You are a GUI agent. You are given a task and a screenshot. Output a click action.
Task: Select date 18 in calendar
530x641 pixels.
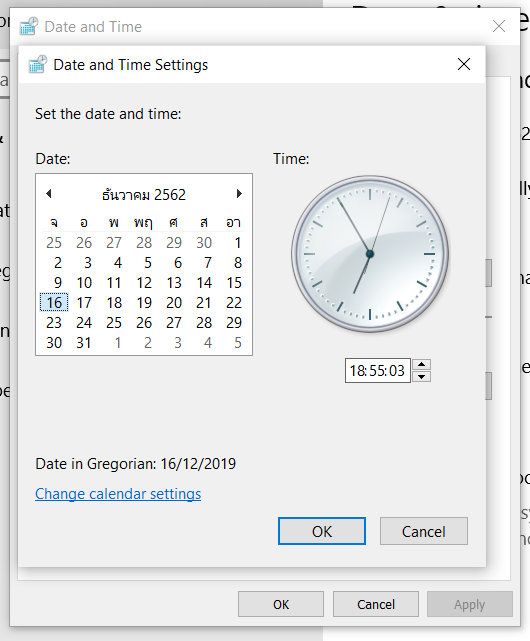point(114,303)
